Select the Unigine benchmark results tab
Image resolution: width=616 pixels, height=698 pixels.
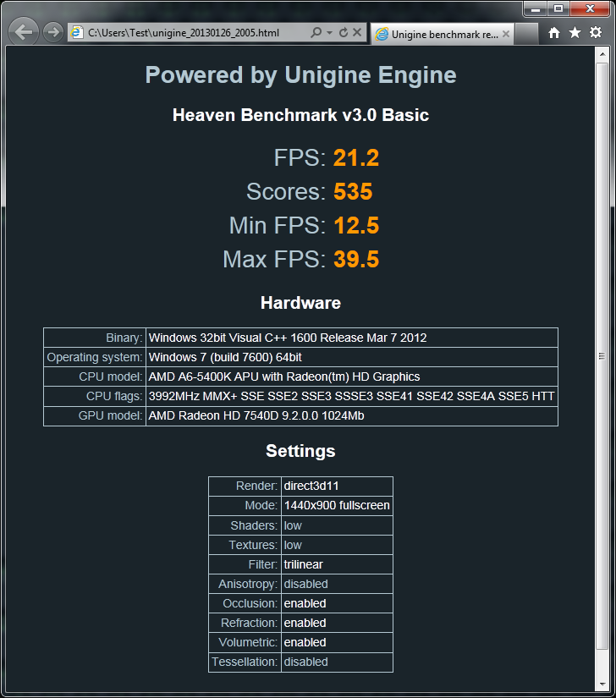click(442, 34)
